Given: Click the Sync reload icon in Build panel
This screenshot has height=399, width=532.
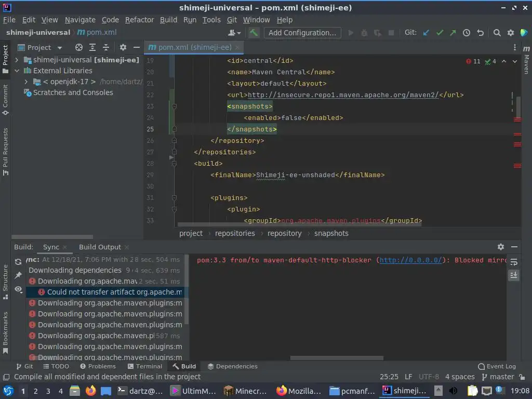Looking at the screenshot, I should click(x=18, y=262).
